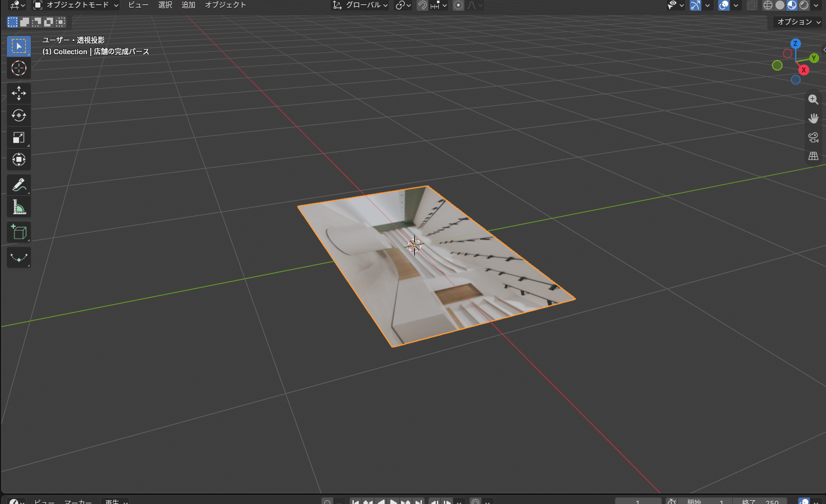Image resolution: width=826 pixels, height=504 pixels.
Task: Open the オブジェクトモード mode dropdown
Action: click(75, 5)
